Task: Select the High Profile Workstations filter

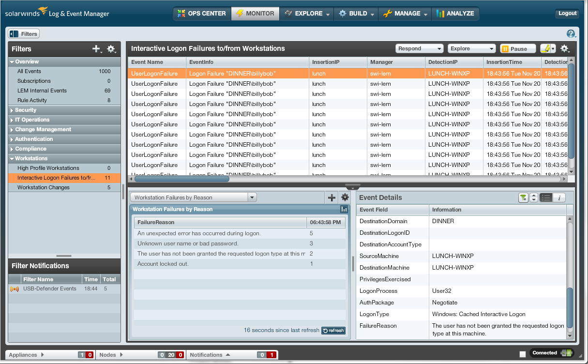Action: 64,168
